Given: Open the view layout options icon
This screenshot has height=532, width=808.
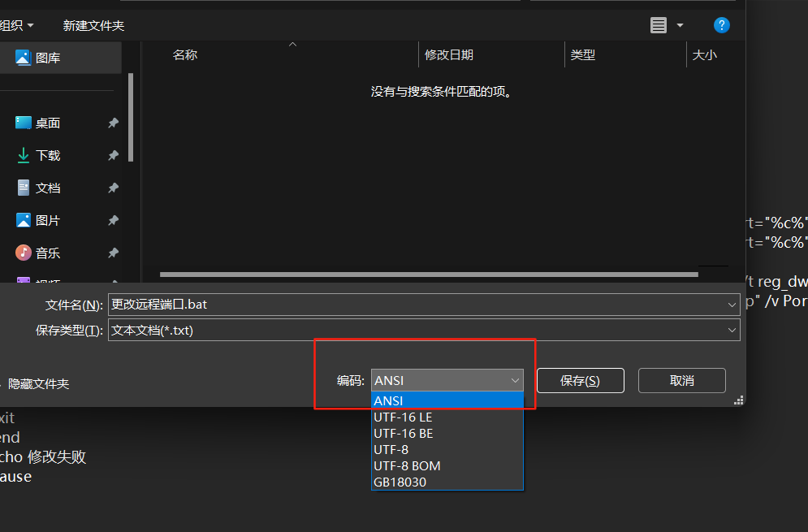Looking at the screenshot, I should [x=659, y=25].
